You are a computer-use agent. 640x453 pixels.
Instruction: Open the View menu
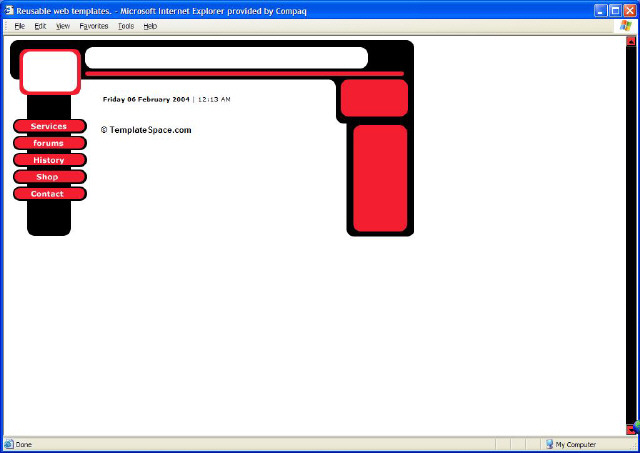point(63,26)
